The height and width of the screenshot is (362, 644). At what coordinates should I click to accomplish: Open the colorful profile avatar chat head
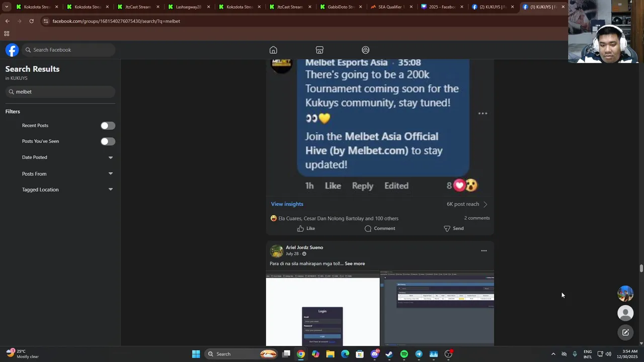(x=625, y=294)
